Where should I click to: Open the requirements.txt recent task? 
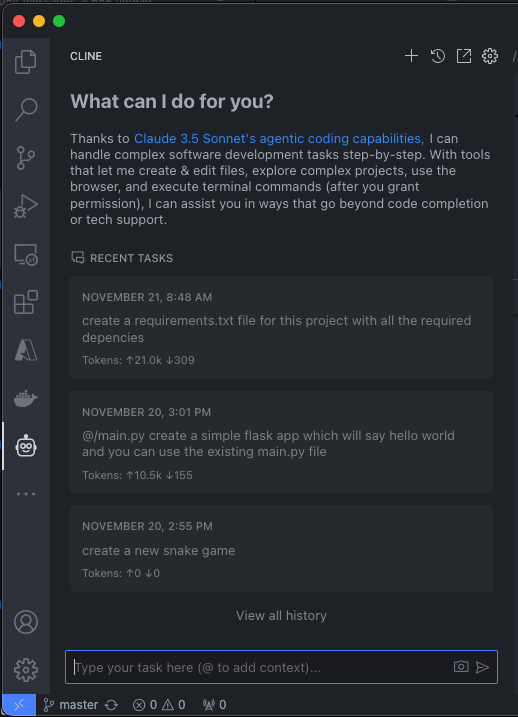[281, 327]
